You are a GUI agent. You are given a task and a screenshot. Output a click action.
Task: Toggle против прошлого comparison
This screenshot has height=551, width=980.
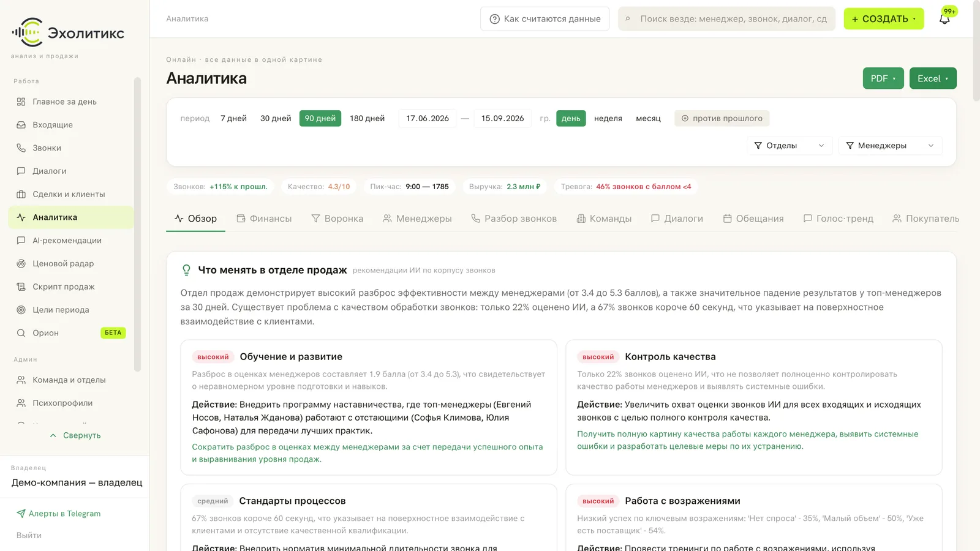click(x=722, y=118)
